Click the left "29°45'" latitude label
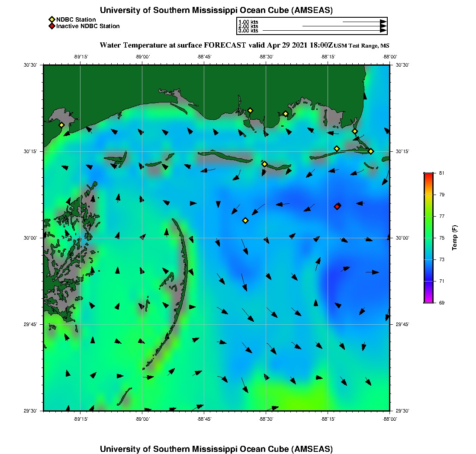Image resolution: width=476 pixels, height=454 pixels. [30, 324]
